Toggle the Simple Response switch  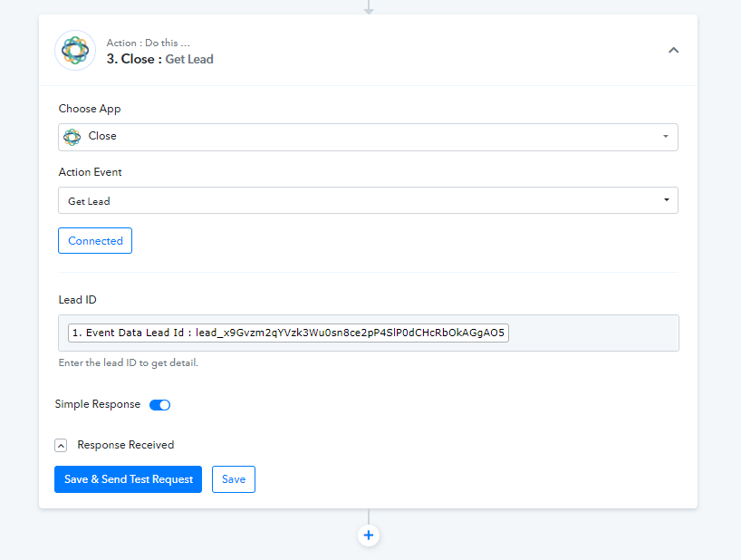point(159,405)
